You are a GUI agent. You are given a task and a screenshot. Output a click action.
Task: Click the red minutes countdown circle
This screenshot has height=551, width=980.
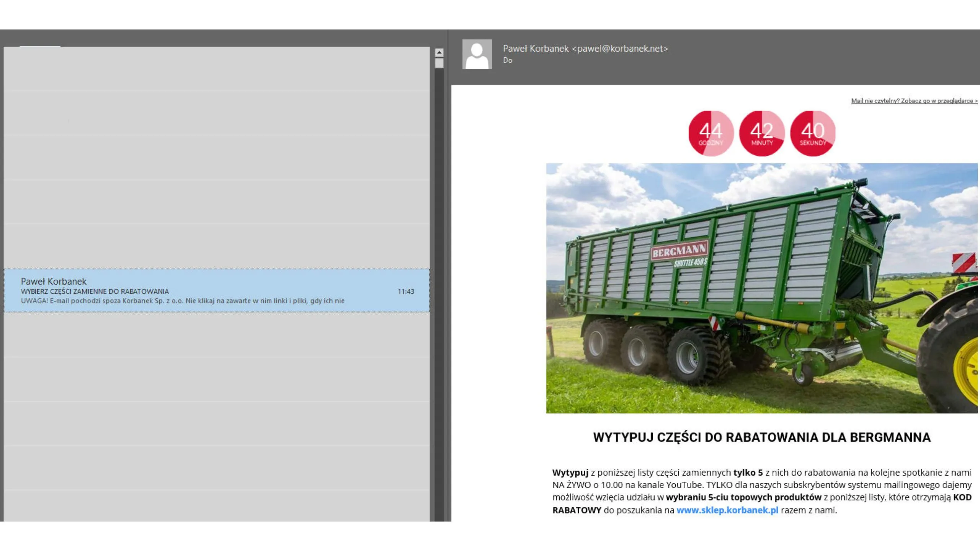coord(762,133)
